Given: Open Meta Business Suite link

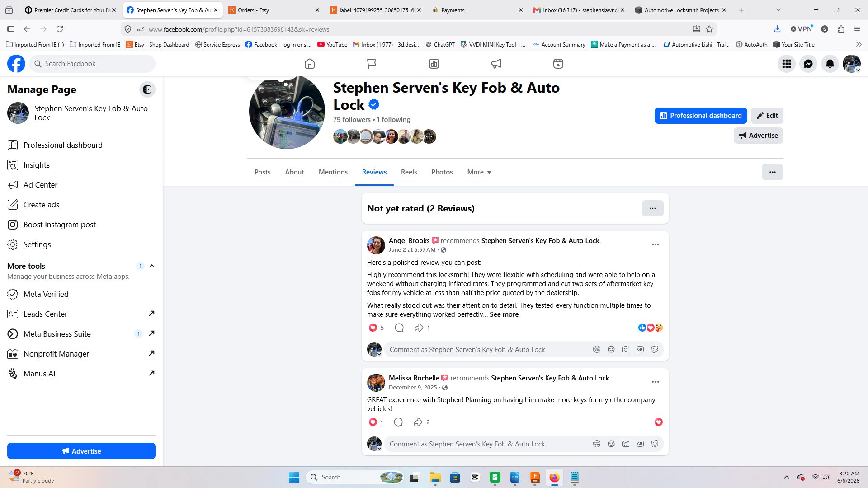Looking at the screenshot, I should 81,334.
